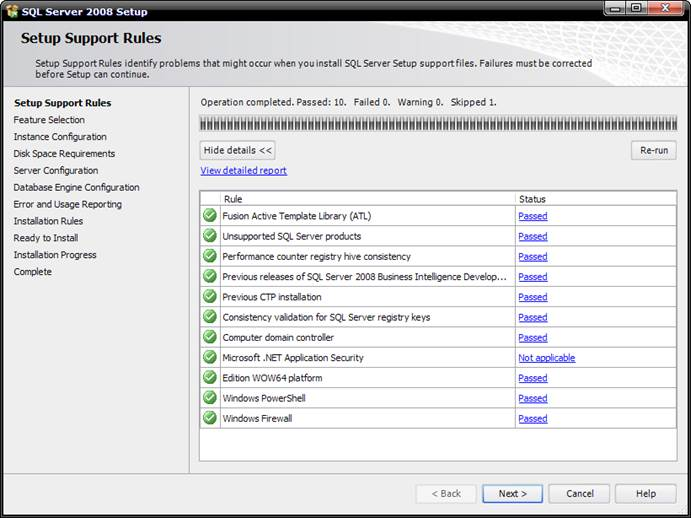Viewport: 691px width, 518px height.
Task: Click 'Edition WOW64 platform' rule text
Action: (272, 378)
